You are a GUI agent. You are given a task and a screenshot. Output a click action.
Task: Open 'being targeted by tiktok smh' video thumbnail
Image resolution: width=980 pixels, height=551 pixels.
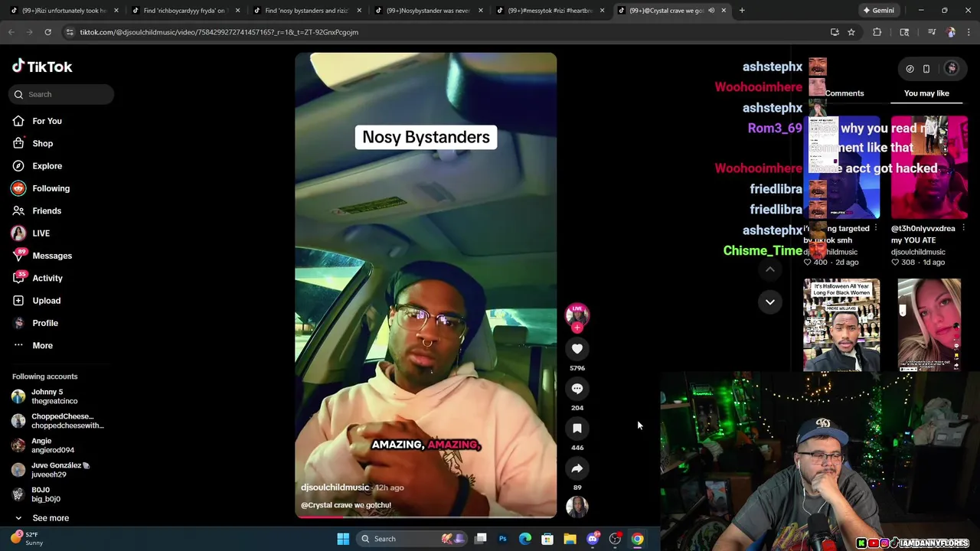pyautogui.click(x=841, y=167)
